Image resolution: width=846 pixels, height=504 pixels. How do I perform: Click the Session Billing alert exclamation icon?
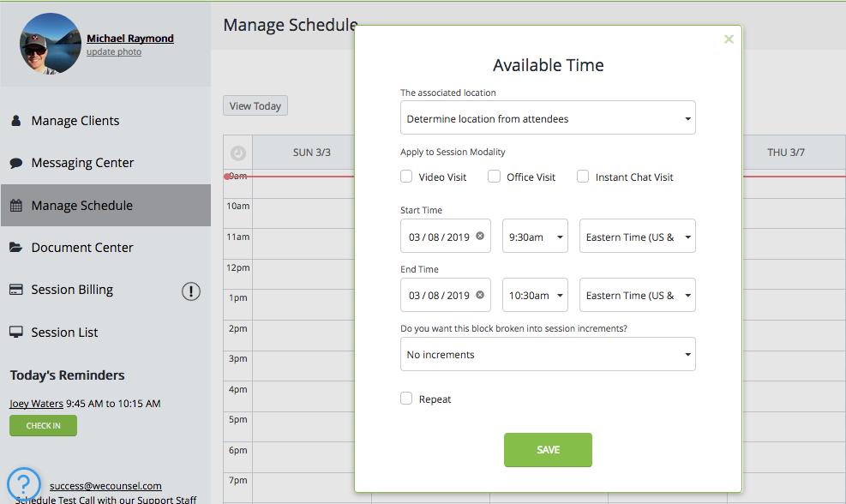pyautogui.click(x=191, y=291)
